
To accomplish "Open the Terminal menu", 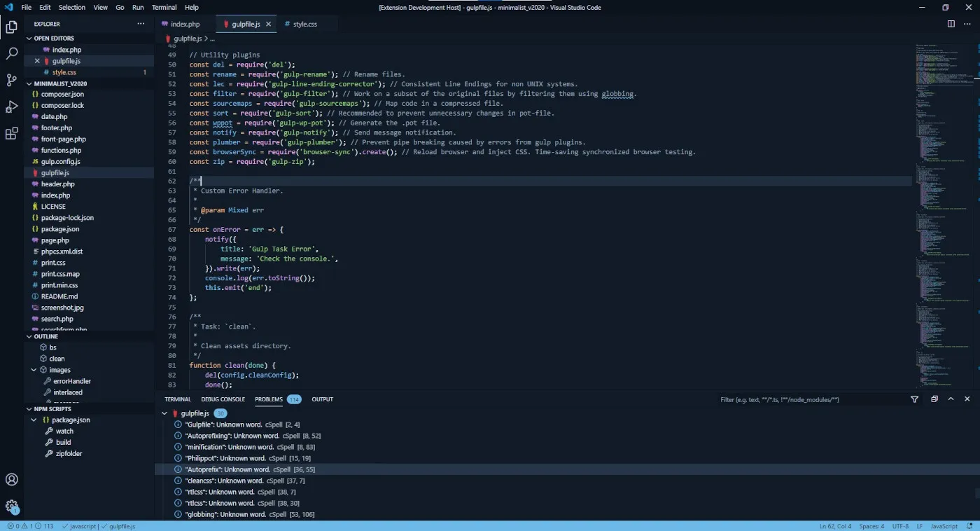I will point(164,7).
